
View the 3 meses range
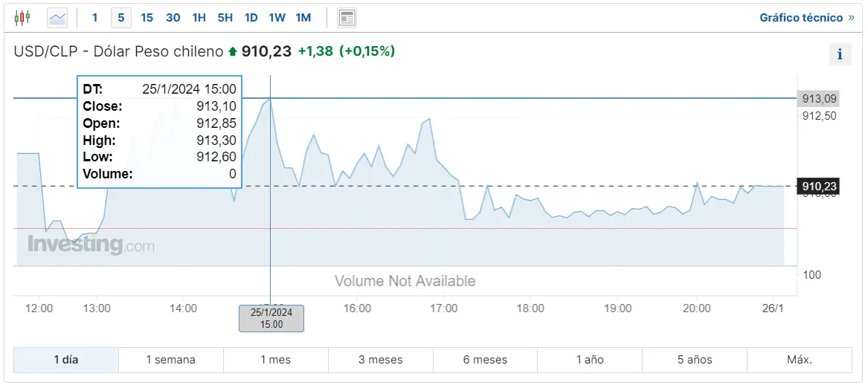pyautogui.click(x=380, y=360)
